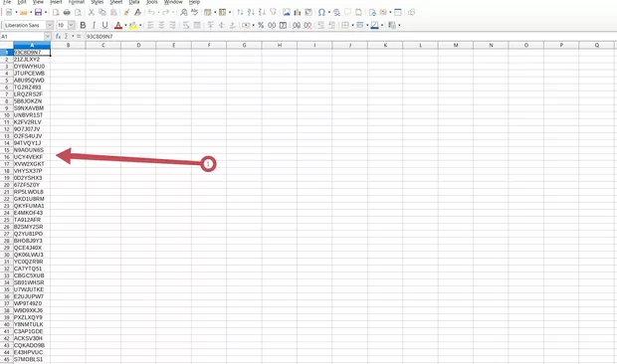Screen dimensions: 617x364
Task: Apply yellow background color
Action: click(133, 25)
